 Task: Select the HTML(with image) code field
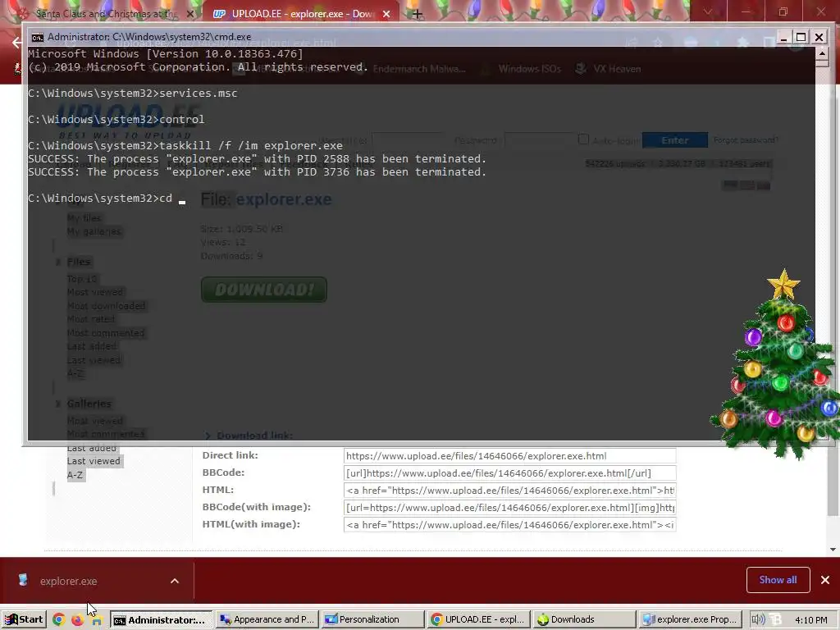509,524
